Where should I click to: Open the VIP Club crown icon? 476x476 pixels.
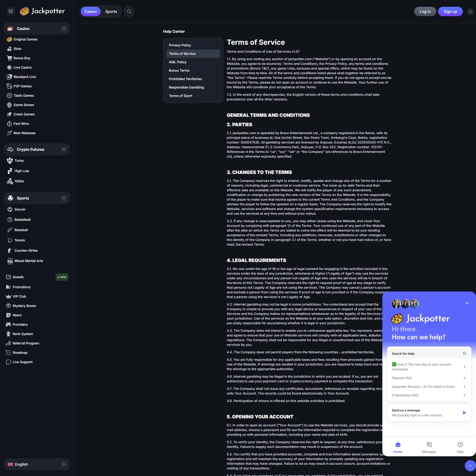pos(8,296)
